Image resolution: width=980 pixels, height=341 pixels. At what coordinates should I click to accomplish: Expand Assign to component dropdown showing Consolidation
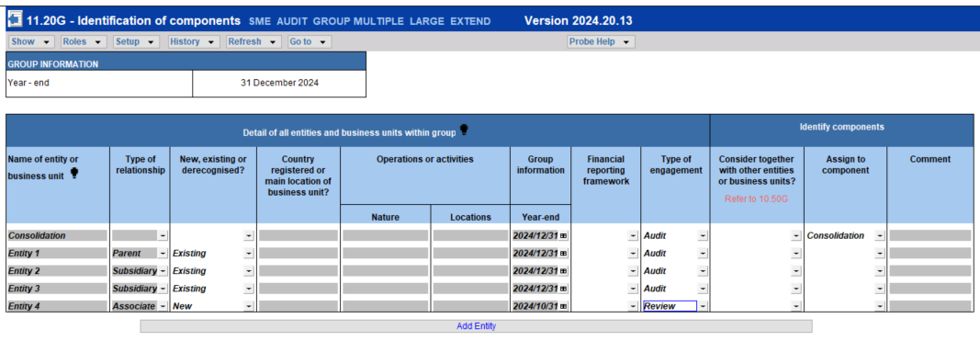pyautogui.click(x=880, y=236)
